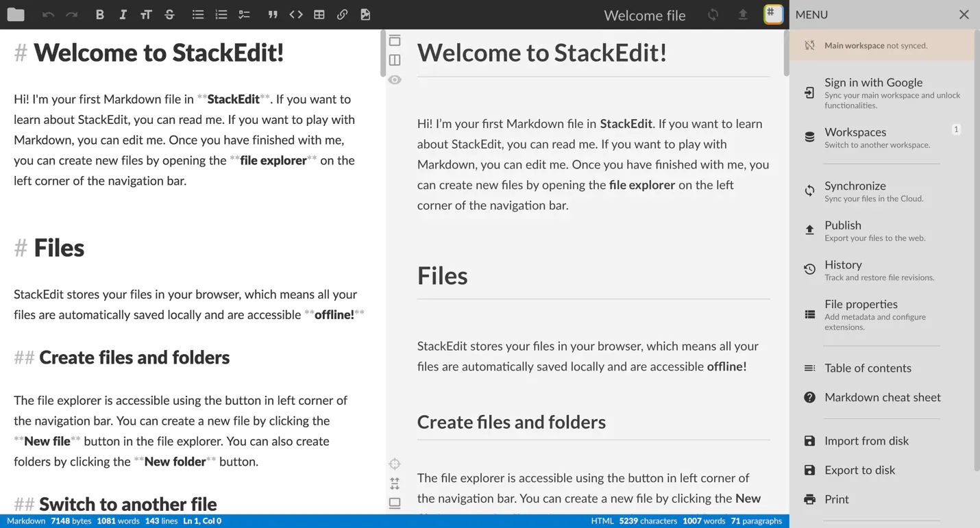Open the file explorer folder icon
980x528 pixels.
(16, 14)
